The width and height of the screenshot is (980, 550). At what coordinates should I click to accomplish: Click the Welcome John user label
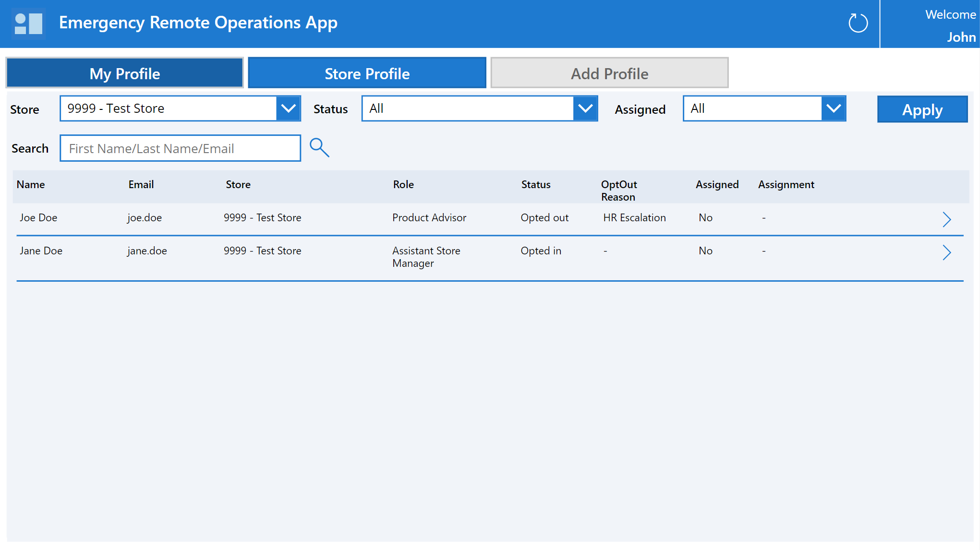click(x=950, y=26)
